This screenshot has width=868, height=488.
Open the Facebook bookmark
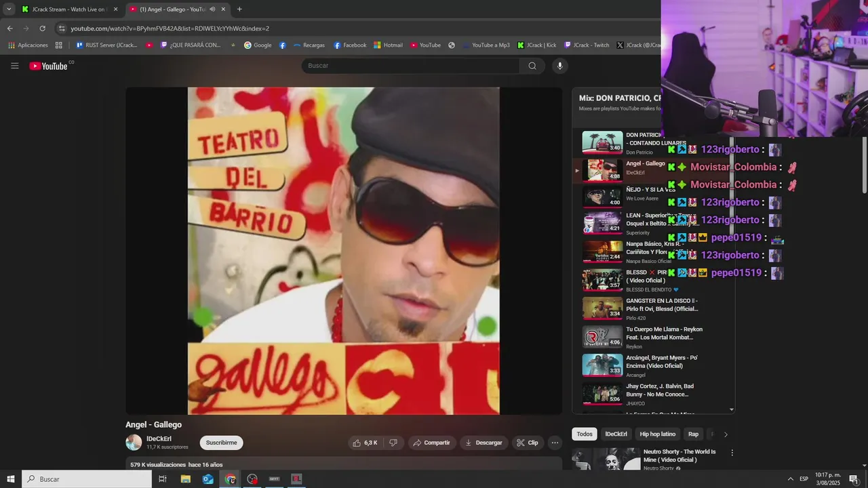tap(350, 45)
